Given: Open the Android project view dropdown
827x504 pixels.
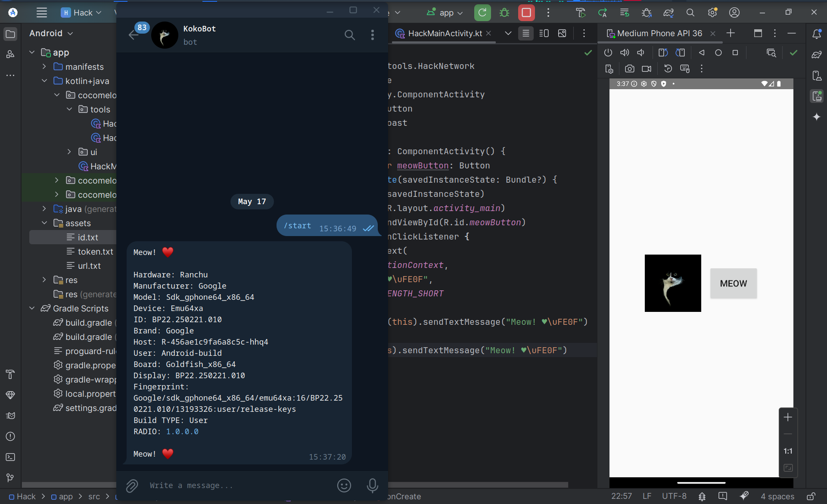Looking at the screenshot, I should [51, 33].
